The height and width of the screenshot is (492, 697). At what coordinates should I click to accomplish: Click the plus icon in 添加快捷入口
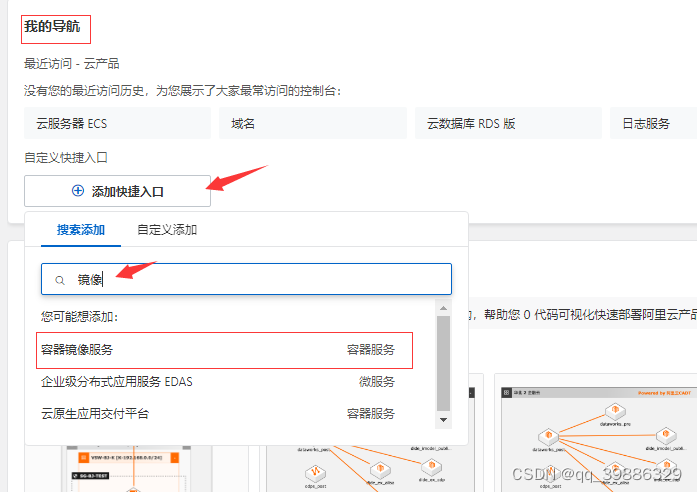[78, 191]
